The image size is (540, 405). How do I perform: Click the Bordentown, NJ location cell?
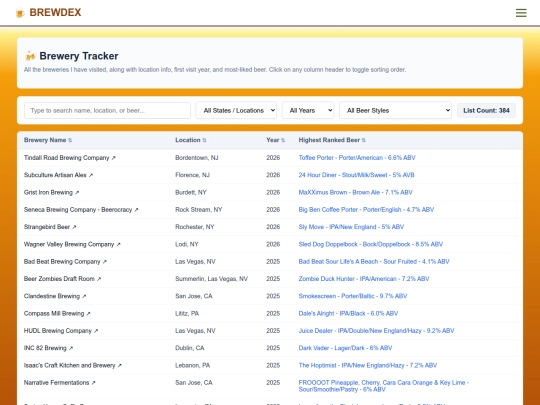coord(197,158)
